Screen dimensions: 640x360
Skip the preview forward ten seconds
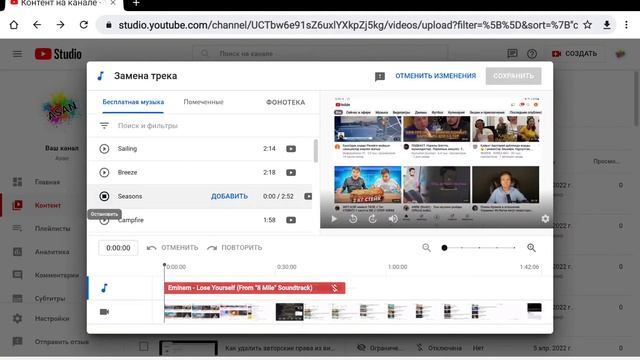[x=373, y=219]
